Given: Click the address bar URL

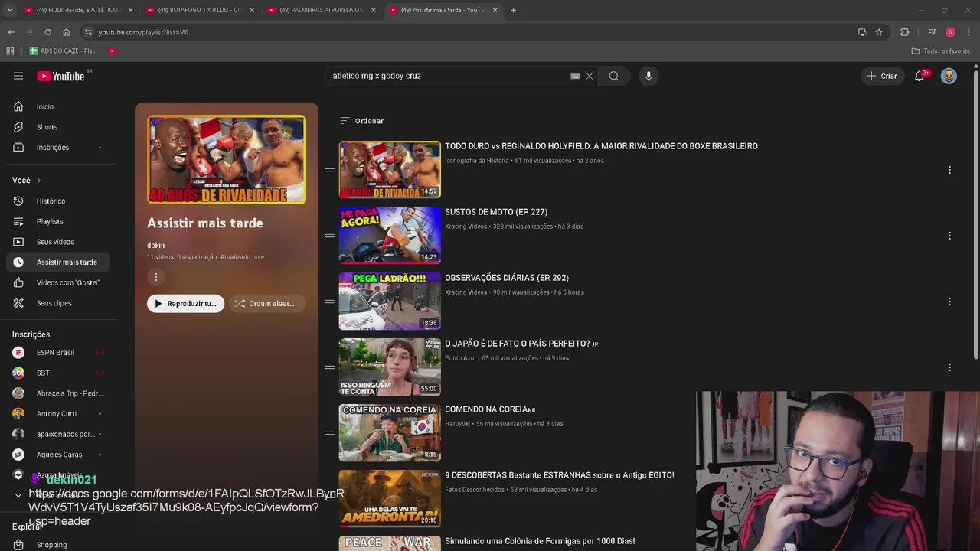Looking at the screenshot, I should [x=144, y=32].
